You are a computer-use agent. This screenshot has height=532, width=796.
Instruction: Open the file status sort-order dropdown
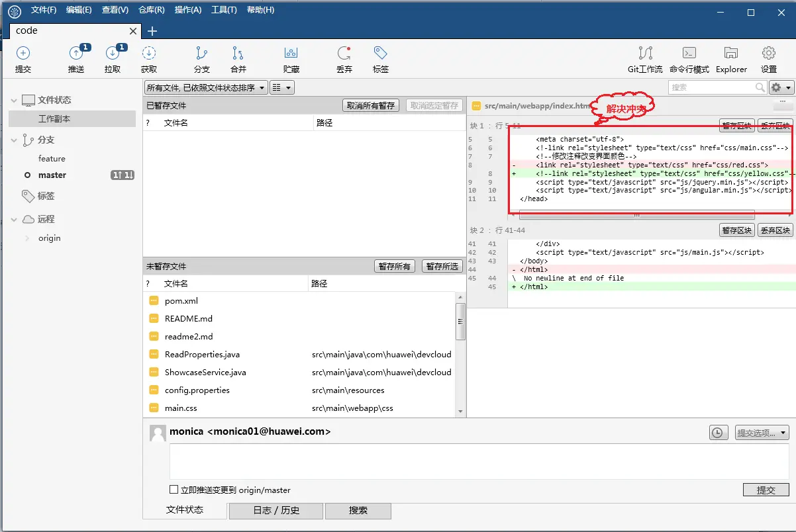(x=206, y=87)
